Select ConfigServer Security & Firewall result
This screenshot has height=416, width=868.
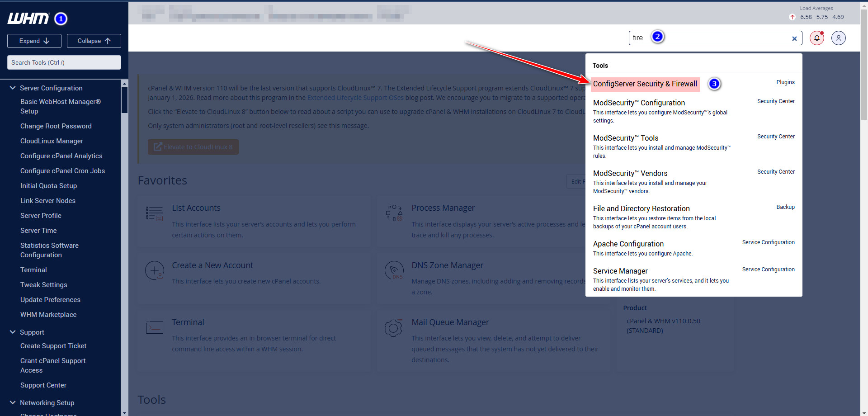[x=645, y=84]
